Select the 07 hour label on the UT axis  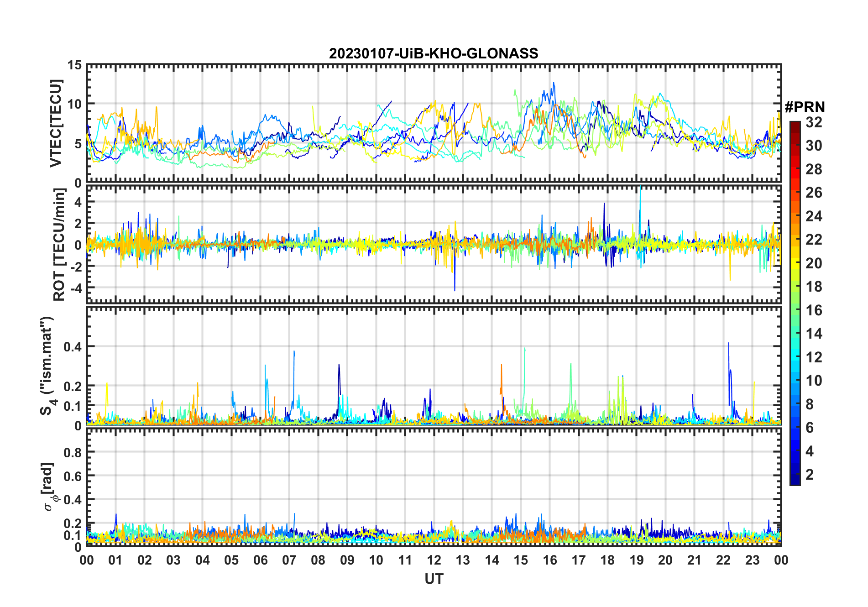tap(289, 560)
